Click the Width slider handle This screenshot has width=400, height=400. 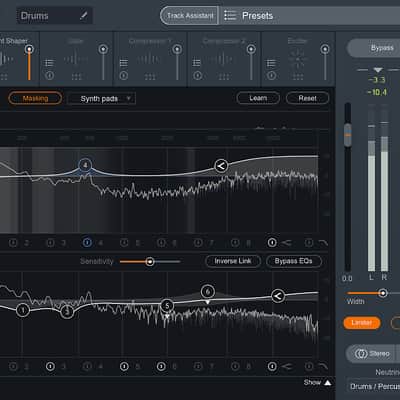pos(383,293)
